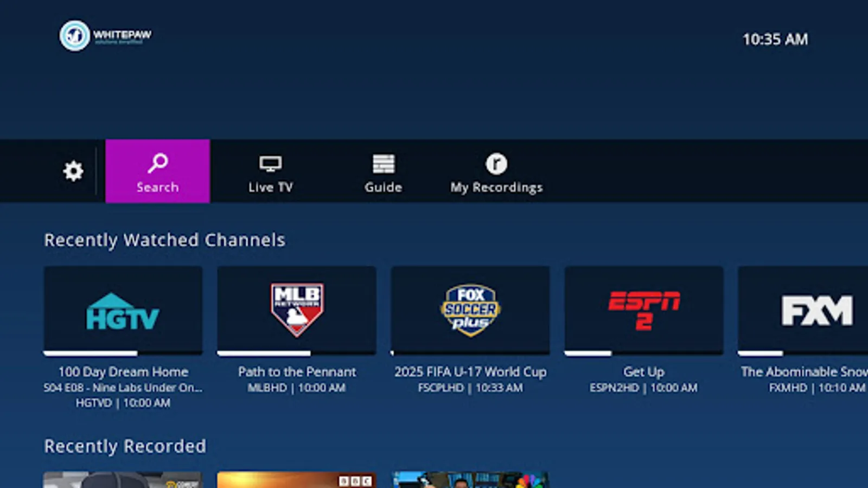The height and width of the screenshot is (488, 868).
Task: Click the HGTV progress bar
Action: click(123, 354)
